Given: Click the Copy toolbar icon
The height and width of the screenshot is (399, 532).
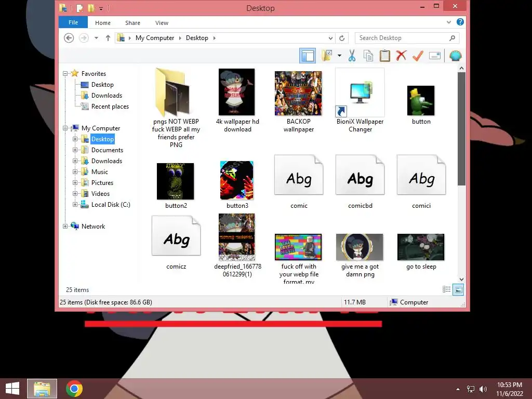Looking at the screenshot, I should pyautogui.click(x=368, y=56).
